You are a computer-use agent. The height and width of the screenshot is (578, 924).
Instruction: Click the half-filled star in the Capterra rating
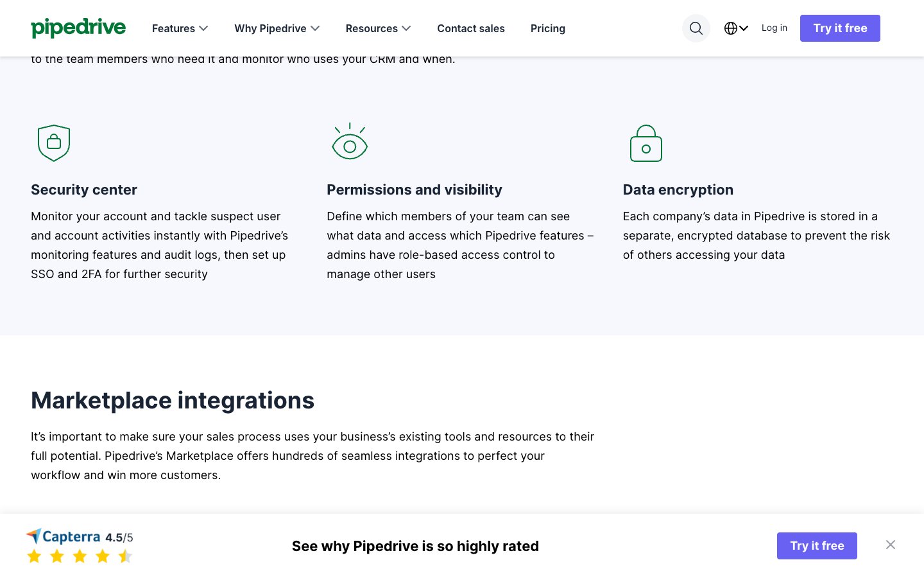pos(125,556)
